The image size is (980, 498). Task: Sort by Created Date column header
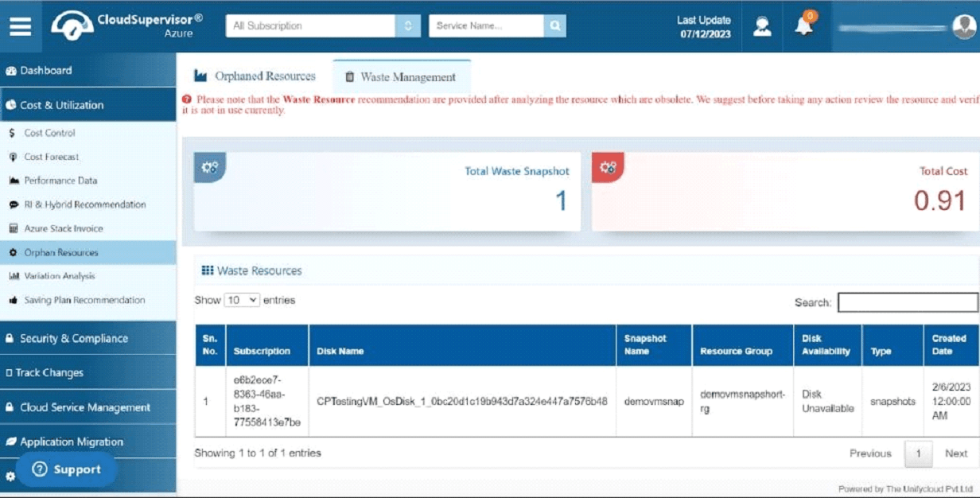coord(951,345)
